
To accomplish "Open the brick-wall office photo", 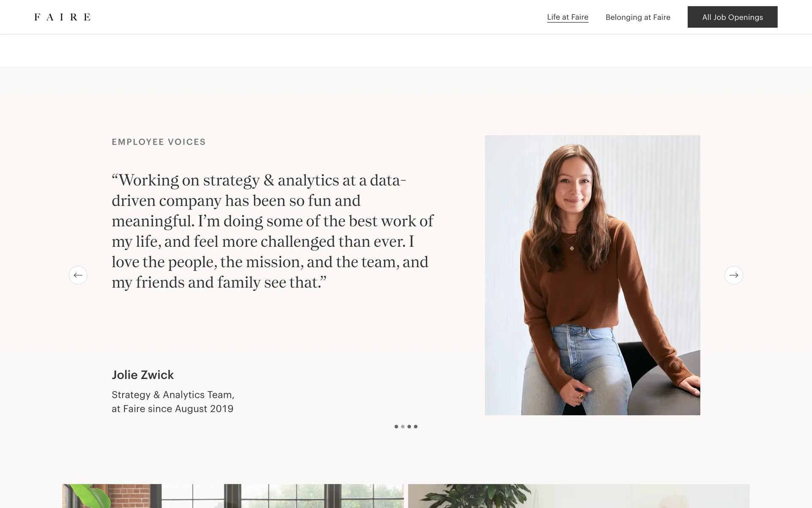I will point(233,496).
